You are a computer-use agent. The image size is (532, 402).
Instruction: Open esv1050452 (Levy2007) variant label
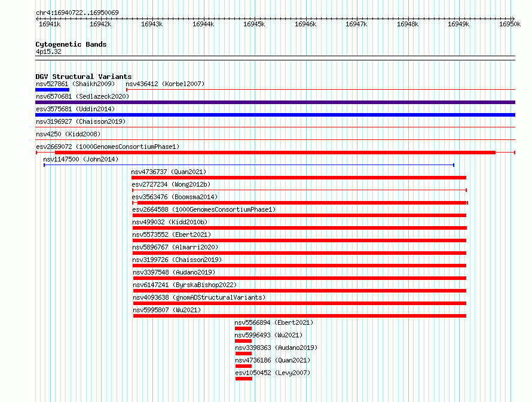click(x=273, y=373)
